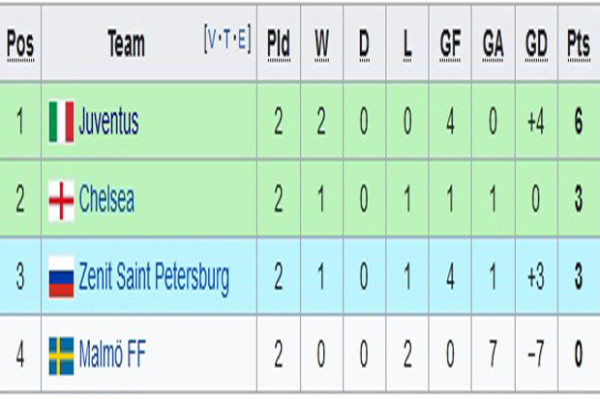
Task: Click the GD column header abbreviation
Action: pyautogui.click(x=536, y=44)
